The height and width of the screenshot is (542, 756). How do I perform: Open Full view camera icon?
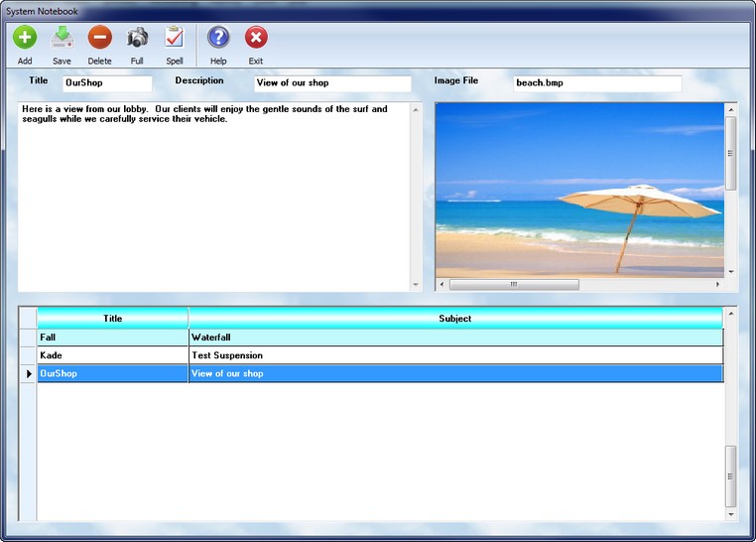tap(137, 39)
